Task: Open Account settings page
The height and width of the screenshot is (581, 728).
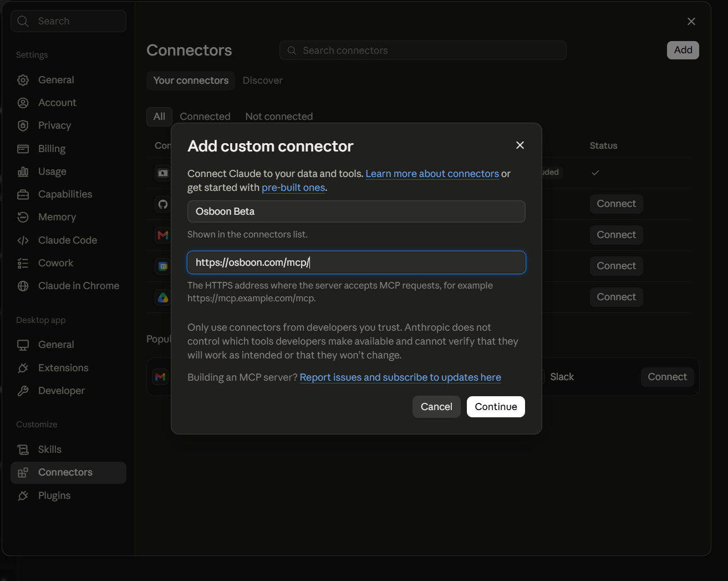Action: click(68, 103)
